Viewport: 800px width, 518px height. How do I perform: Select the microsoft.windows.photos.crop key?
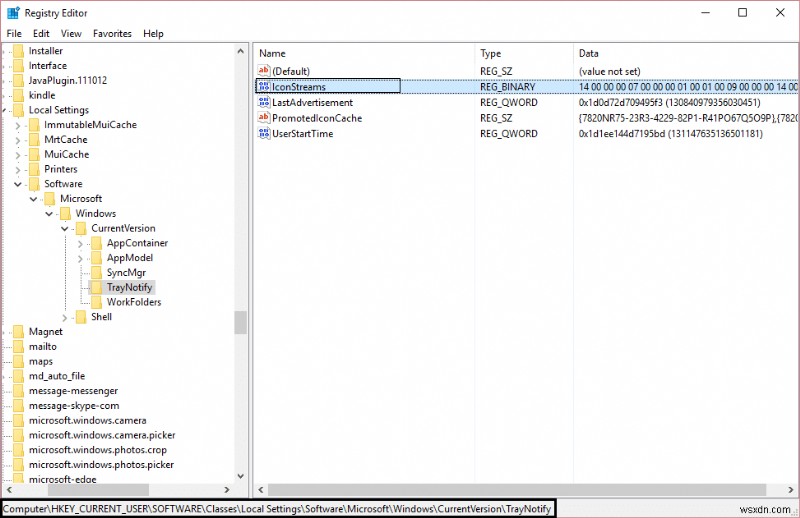coord(98,450)
